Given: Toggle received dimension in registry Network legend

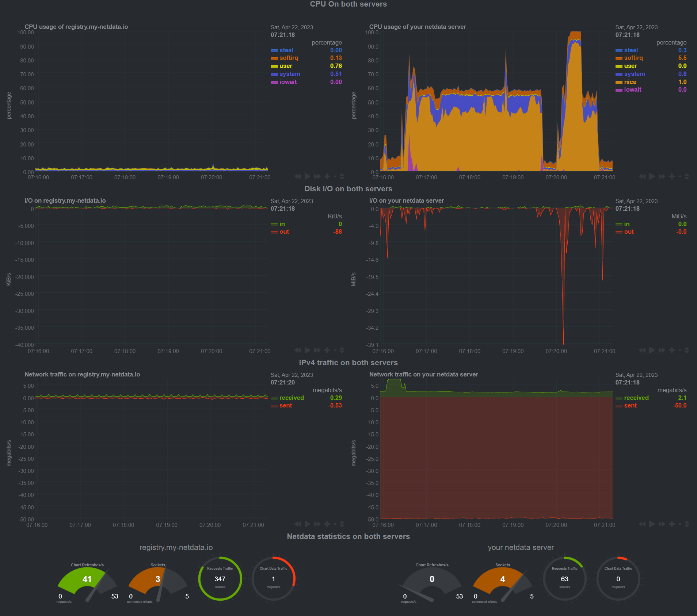Looking at the screenshot, I should (x=292, y=398).
